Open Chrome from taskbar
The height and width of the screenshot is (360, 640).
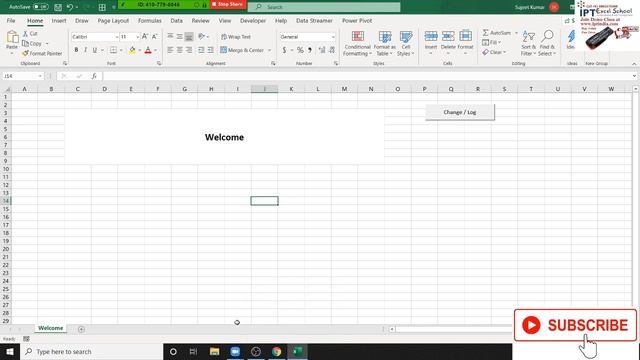(x=276, y=351)
